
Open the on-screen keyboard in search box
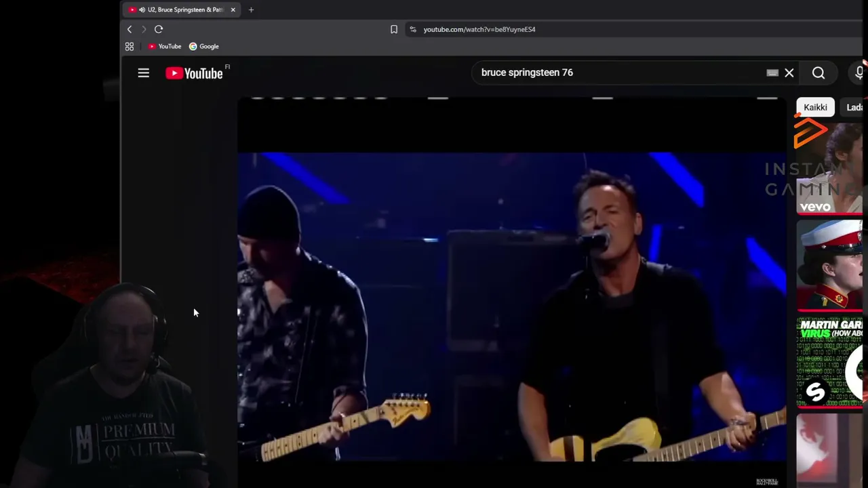tap(772, 73)
